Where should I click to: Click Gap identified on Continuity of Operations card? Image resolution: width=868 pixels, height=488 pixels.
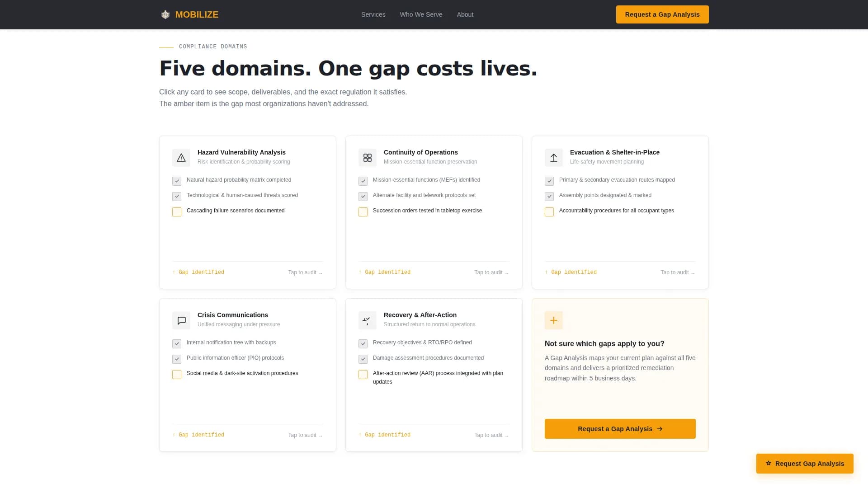[x=384, y=272]
